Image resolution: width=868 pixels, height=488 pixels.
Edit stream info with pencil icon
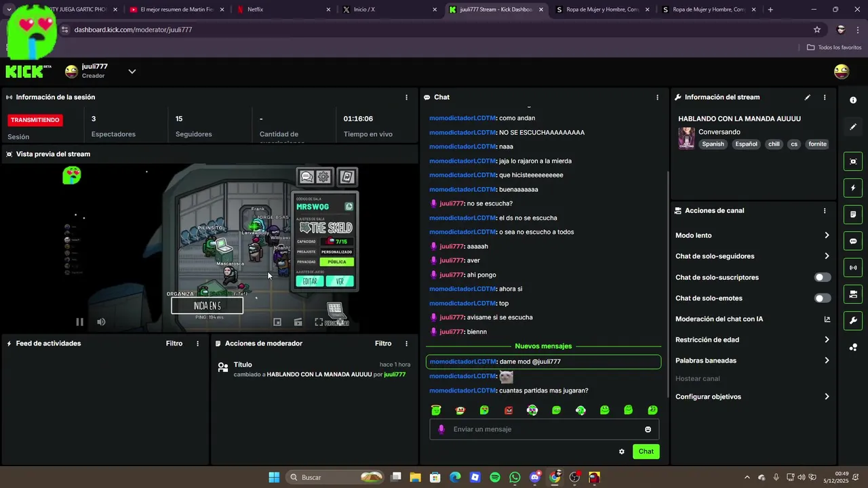click(x=807, y=98)
